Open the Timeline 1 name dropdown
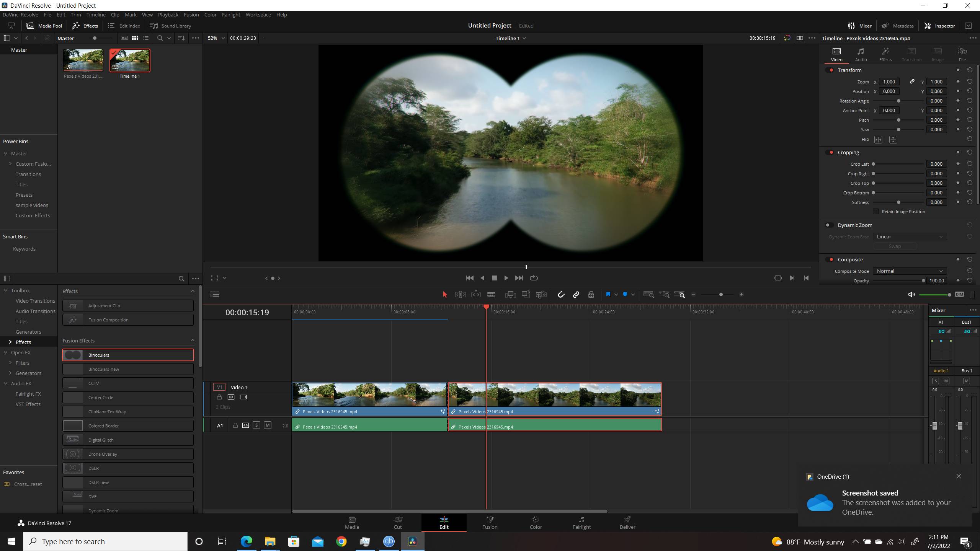980x551 pixels. click(x=511, y=38)
